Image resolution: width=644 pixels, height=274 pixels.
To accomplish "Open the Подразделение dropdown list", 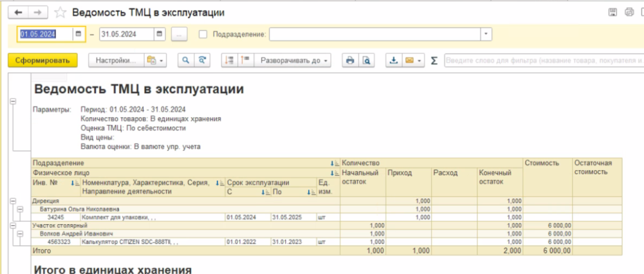I will click(486, 34).
